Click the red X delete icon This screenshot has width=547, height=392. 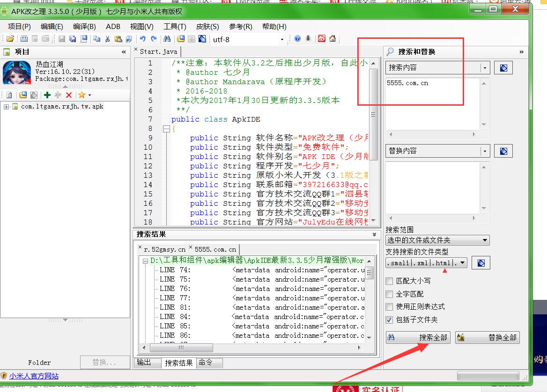pyautogui.click(x=69, y=95)
